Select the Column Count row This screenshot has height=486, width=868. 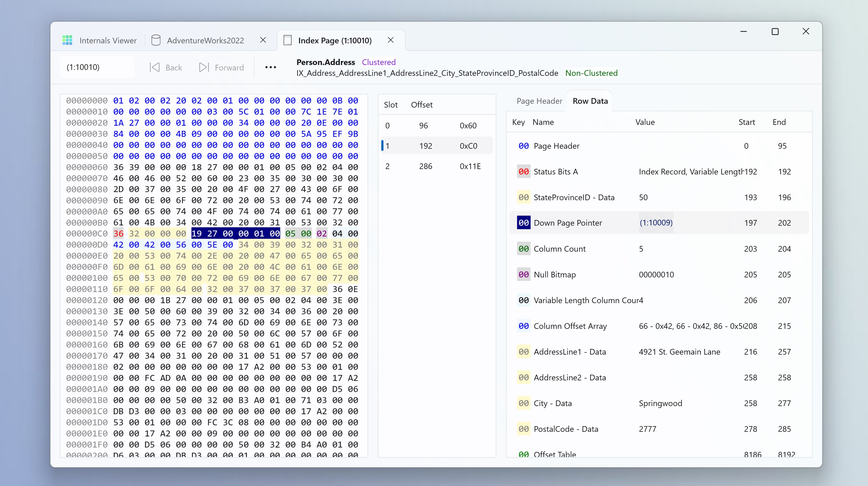click(x=559, y=249)
